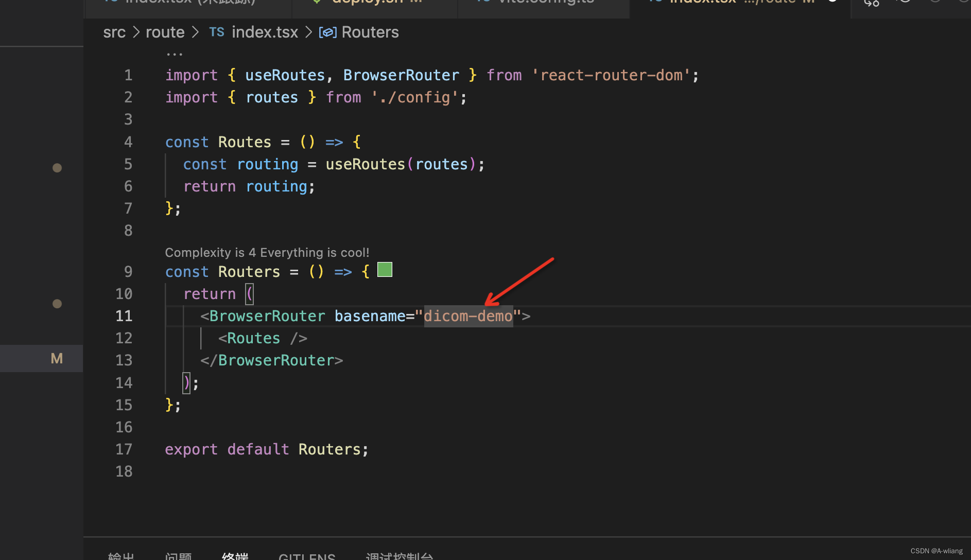Click the <Routes /> element on line 12
The image size is (971, 560).
click(x=263, y=338)
